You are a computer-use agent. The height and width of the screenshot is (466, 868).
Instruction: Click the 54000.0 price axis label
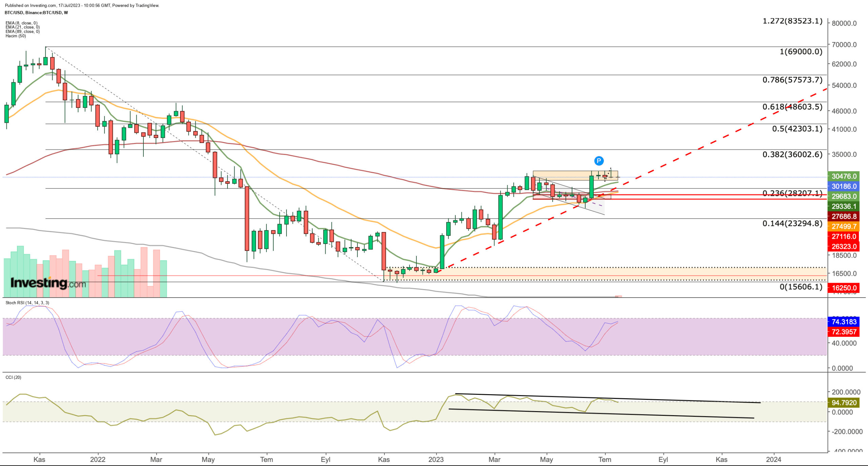[844, 85]
